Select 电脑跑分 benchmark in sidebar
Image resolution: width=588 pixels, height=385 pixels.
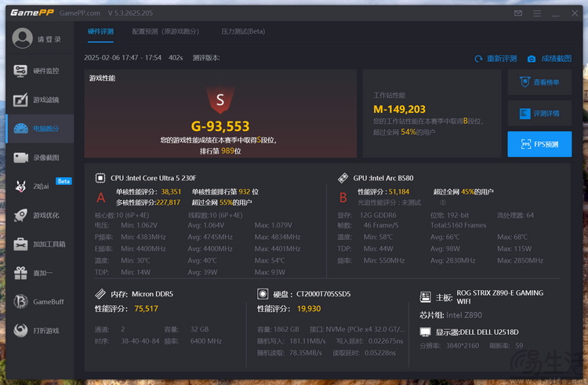tap(40, 129)
